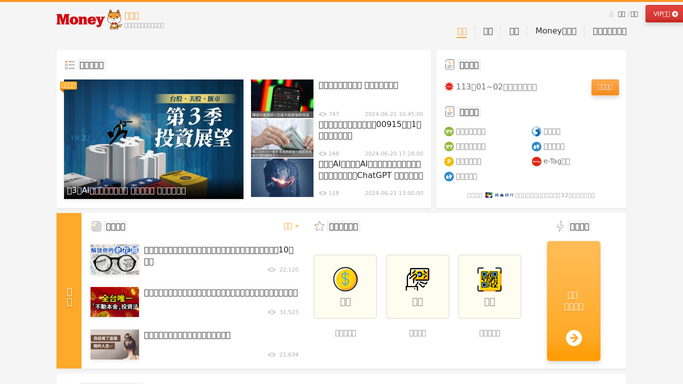Open the article with eyeglasses thumbnail

(115, 259)
